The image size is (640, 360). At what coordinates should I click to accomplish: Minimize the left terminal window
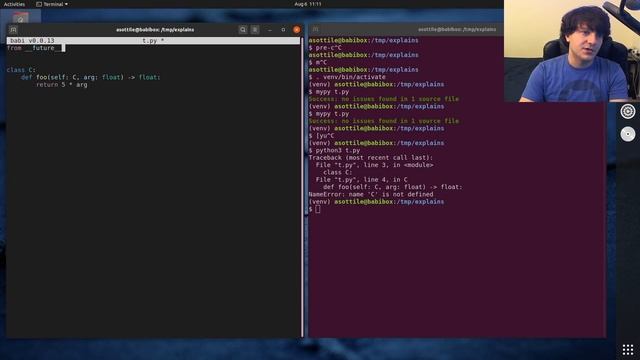point(270,30)
